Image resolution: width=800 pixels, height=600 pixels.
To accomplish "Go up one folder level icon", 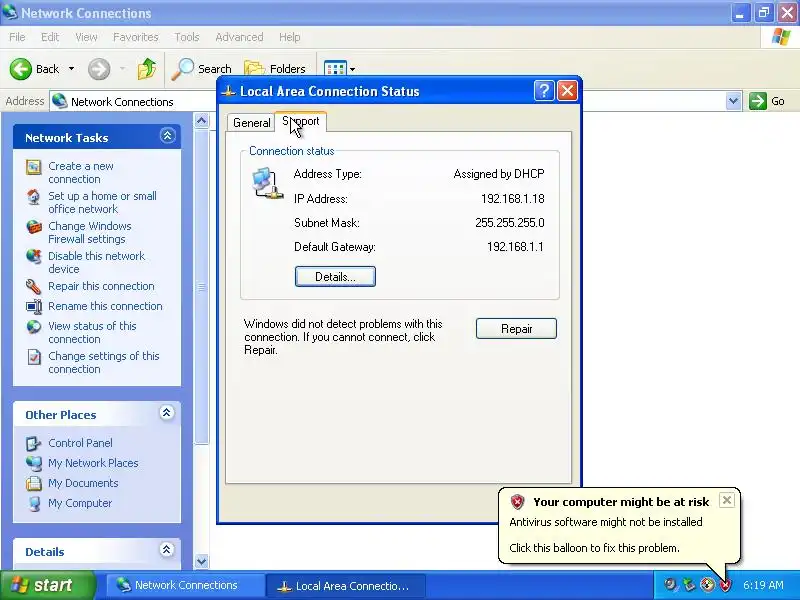I will click(147, 69).
